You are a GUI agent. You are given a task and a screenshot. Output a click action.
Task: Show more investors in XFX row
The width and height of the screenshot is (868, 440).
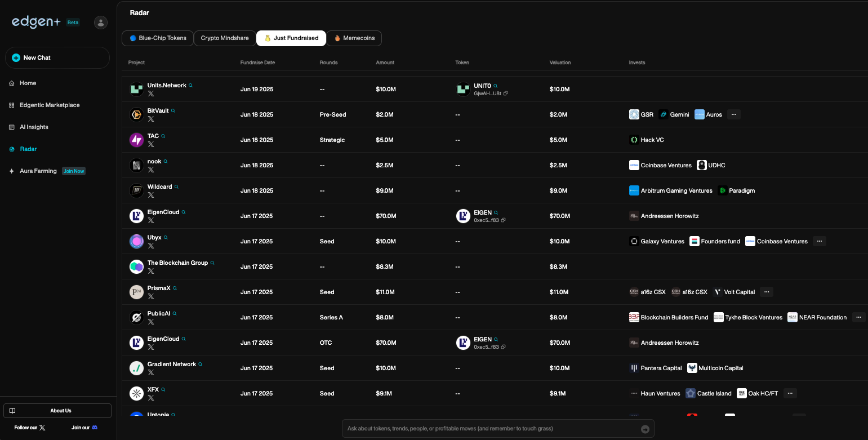[790, 393]
